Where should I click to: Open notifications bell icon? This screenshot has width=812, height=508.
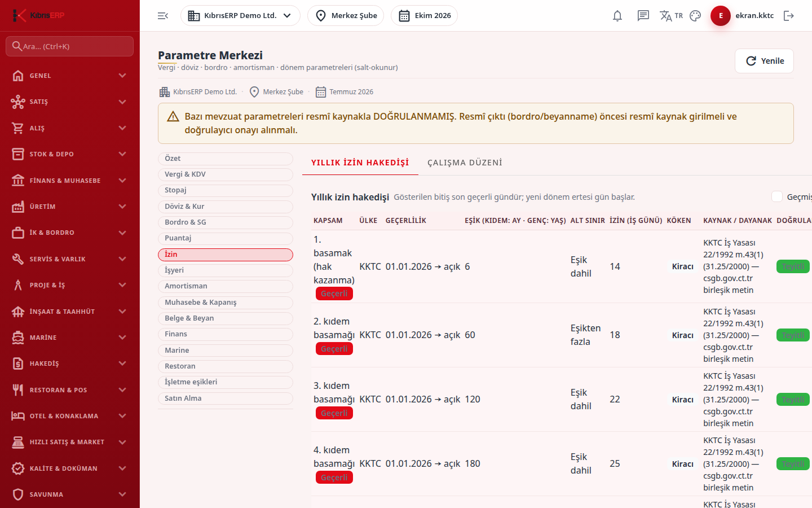pyautogui.click(x=617, y=16)
